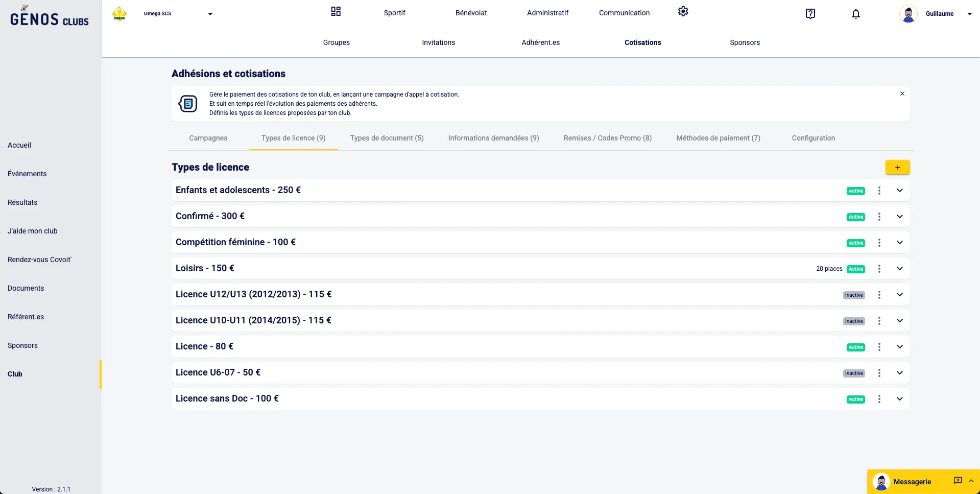
Task: Open Guillaume user account menu
Action: [969, 14]
